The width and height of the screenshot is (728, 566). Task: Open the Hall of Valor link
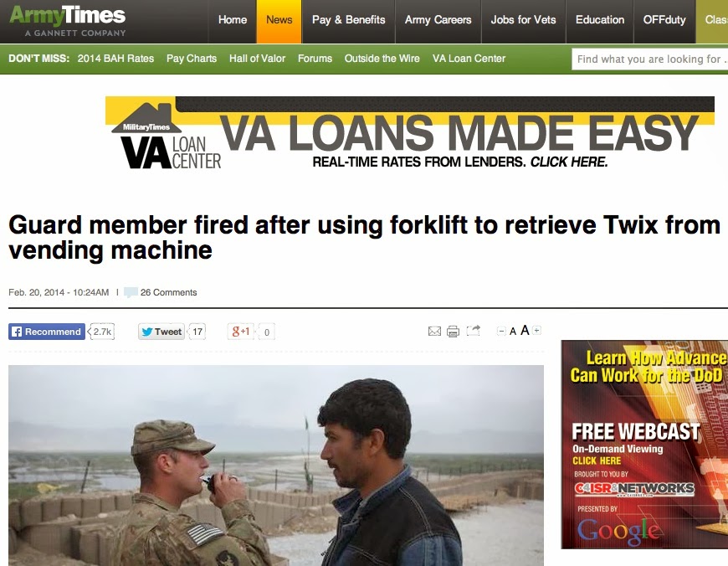257,59
